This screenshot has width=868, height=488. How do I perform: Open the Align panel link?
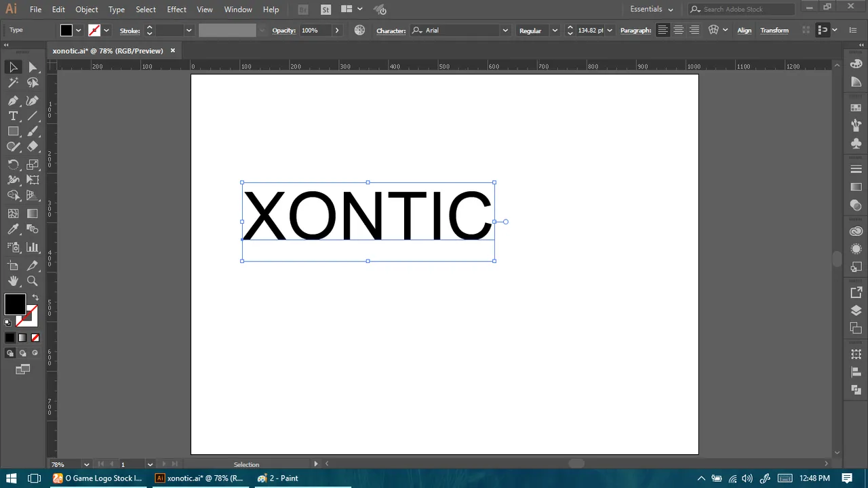pos(745,30)
